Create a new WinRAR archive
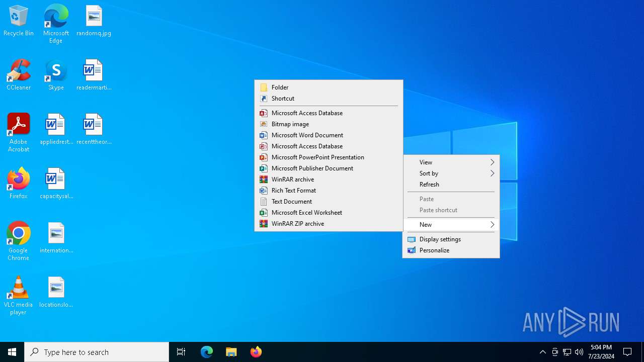Image resolution: width=644 pixels, height=362 pixels. (x=329, y=179)
